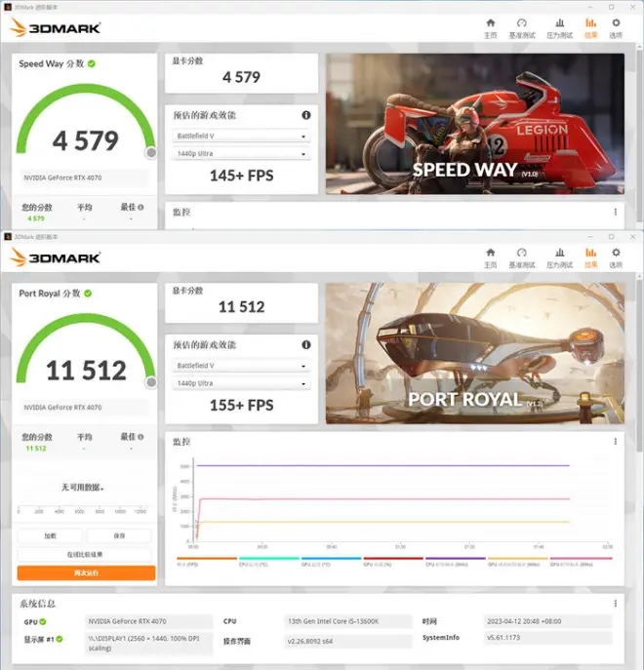The width and height of the screenshot is (644, 670).
Task: Open the Port Royal monitoring panel three-dot menu
Action: click(x=615, y=442)
